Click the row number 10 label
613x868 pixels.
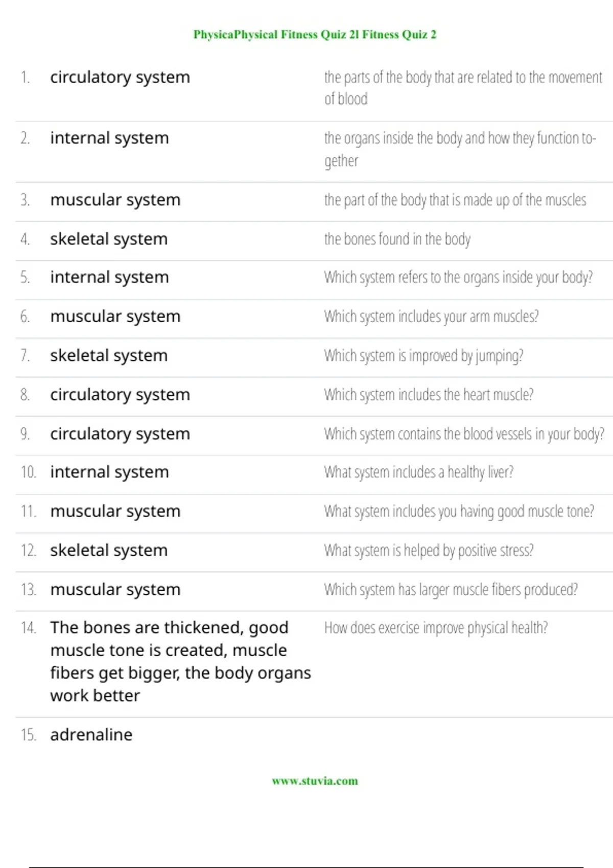click(x=28, y=472)
